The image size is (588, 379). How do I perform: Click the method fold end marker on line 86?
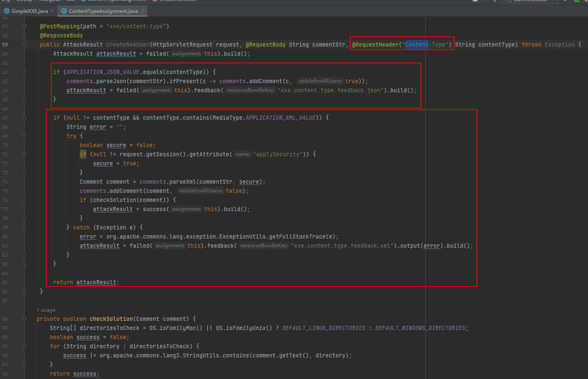24,291
